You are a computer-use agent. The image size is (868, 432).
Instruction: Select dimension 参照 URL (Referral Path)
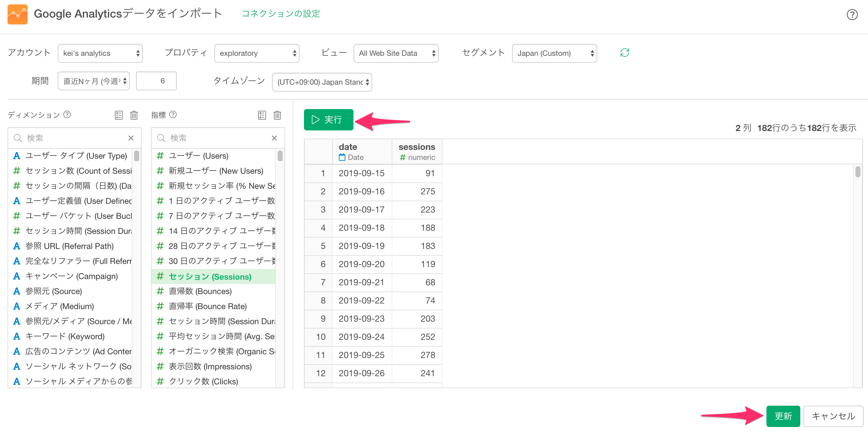click(x=71, y=246)
